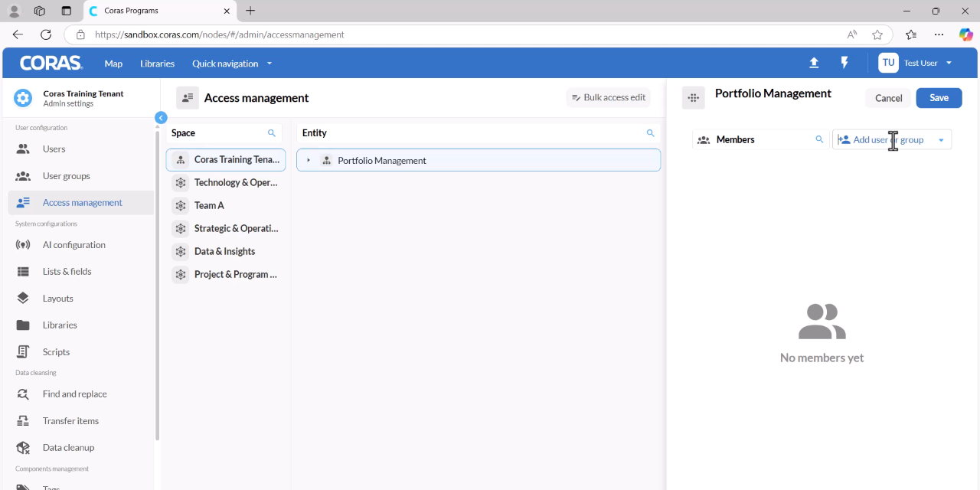Open Scripts in sidebar
Screen dimensions: 980x490
click(x=81, y=352)
